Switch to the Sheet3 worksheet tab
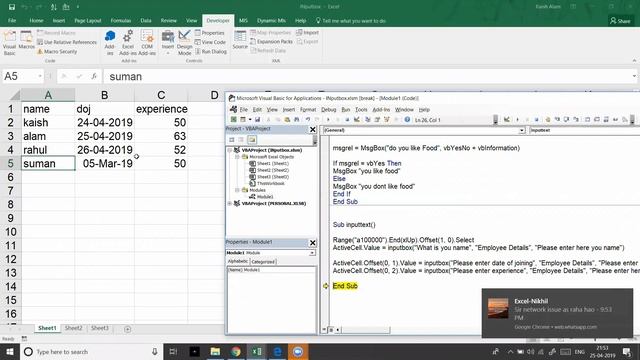The height and width of the screenshot is (360, 640). pyautogui.click(x=100, y=328)
